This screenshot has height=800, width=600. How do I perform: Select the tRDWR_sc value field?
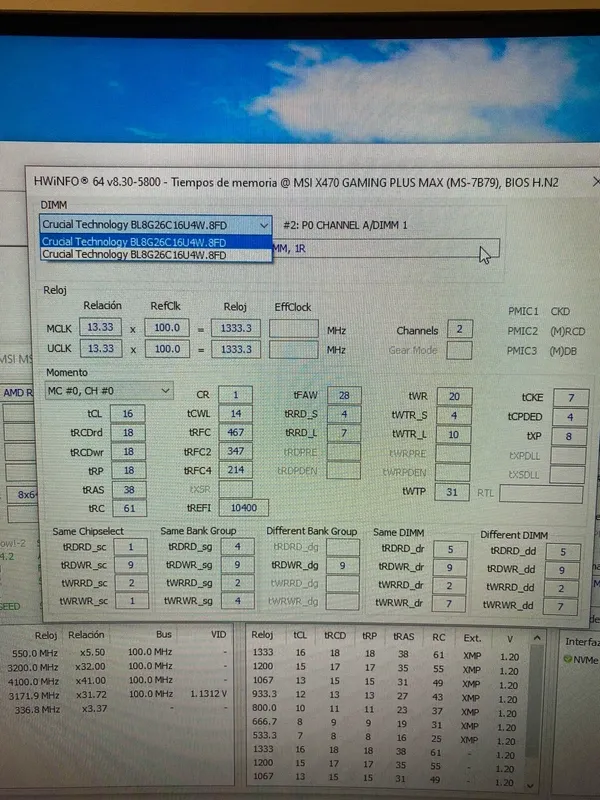(x=131, y=565)
